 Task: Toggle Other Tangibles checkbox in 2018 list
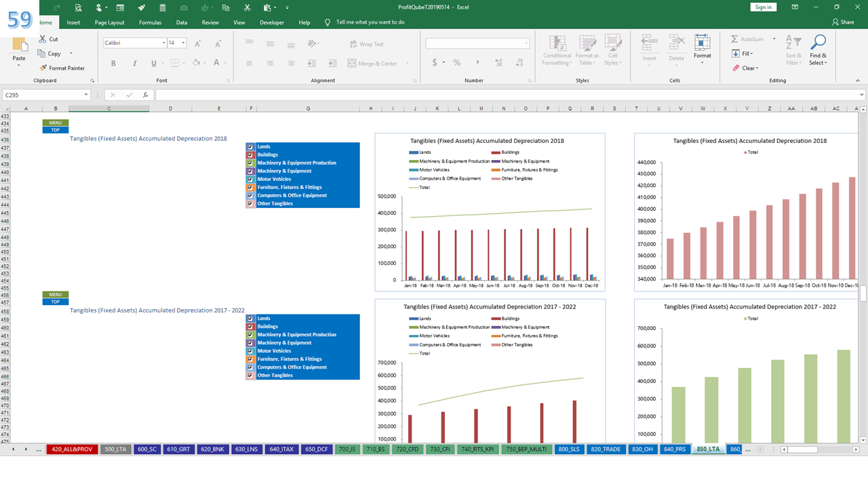point(250,203)
